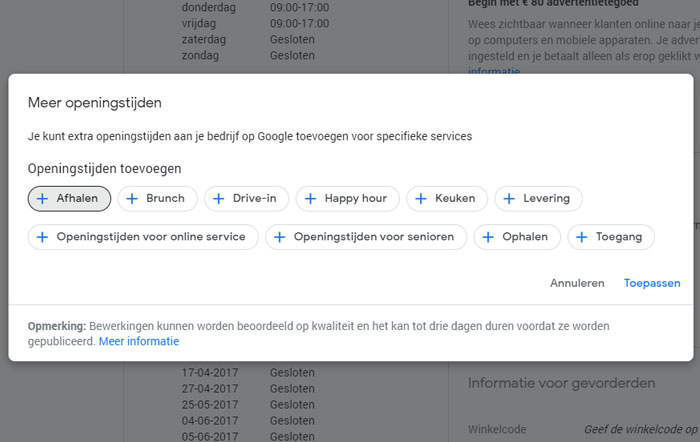This screenshot has height=442, width=700.
Task: Click 'zaterdag' row in background page
Action: (x=248, y=39)
